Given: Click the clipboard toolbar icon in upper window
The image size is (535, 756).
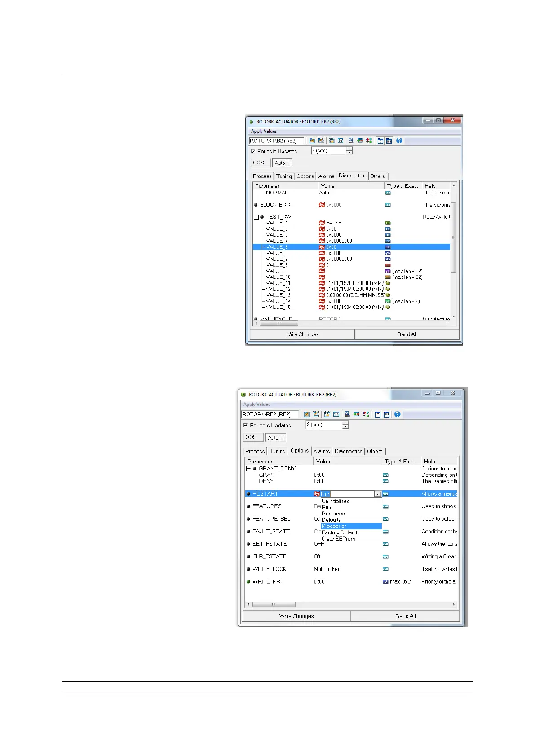Looking at the screenshot, I should [x=332, y=141].
